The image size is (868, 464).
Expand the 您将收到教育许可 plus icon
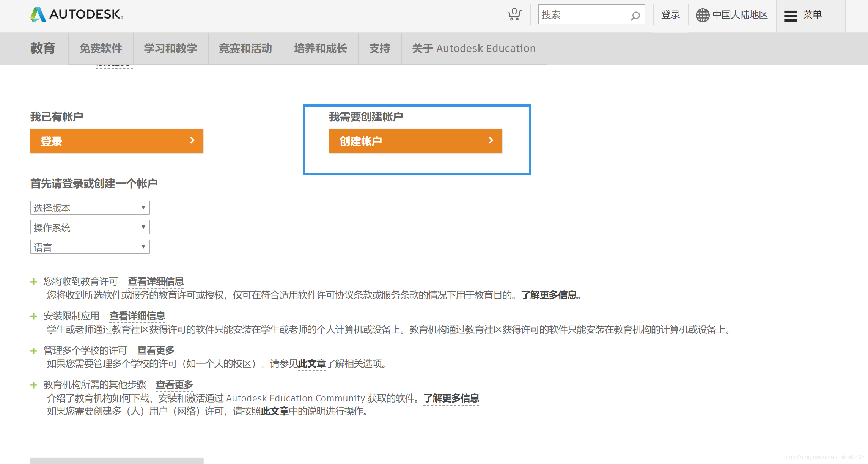(x=34, y=282)
